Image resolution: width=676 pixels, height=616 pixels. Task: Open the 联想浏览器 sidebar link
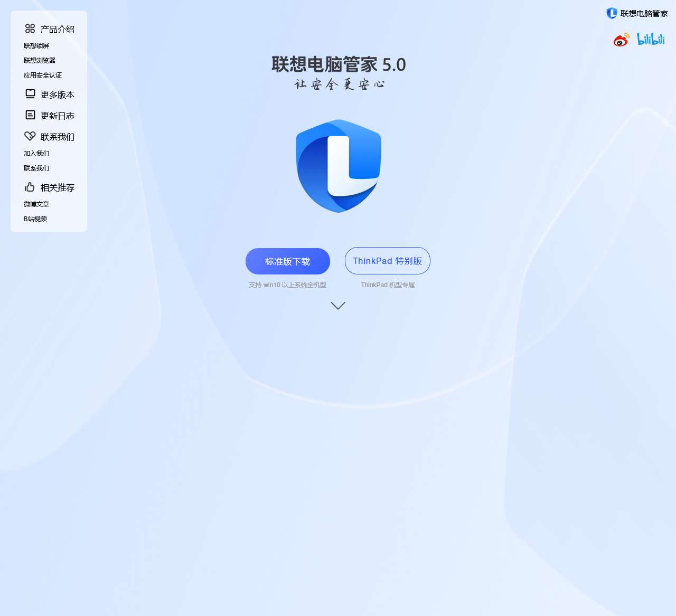click(x=40, y=61)
